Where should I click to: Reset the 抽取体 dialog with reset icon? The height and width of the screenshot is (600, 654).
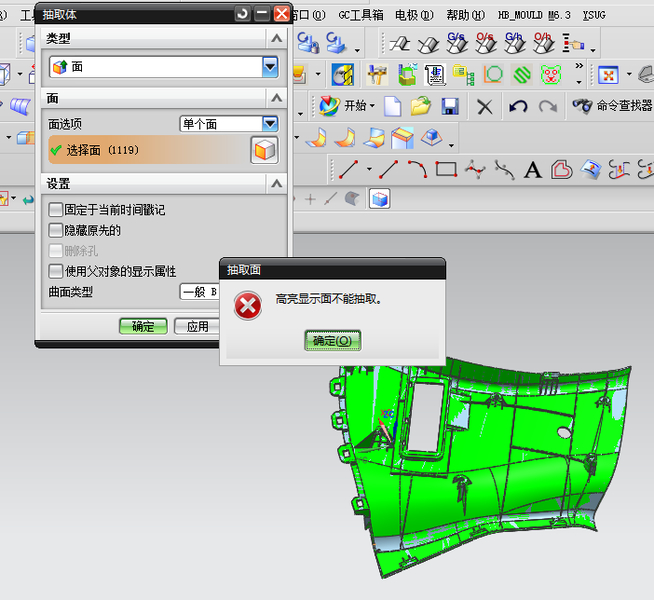242,14
